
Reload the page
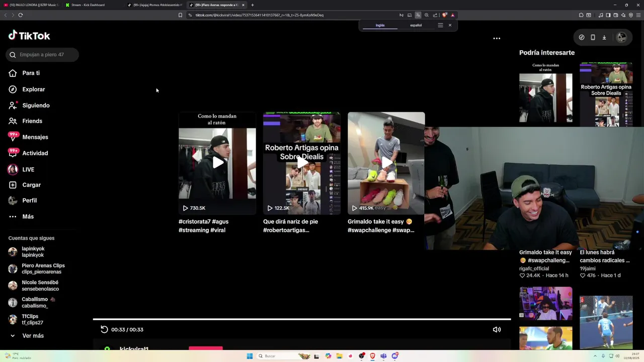tap(20, 15)
